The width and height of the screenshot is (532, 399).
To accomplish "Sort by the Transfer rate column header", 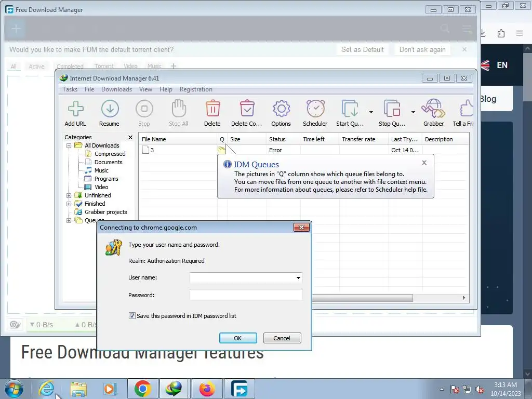I will click(363, 139).
